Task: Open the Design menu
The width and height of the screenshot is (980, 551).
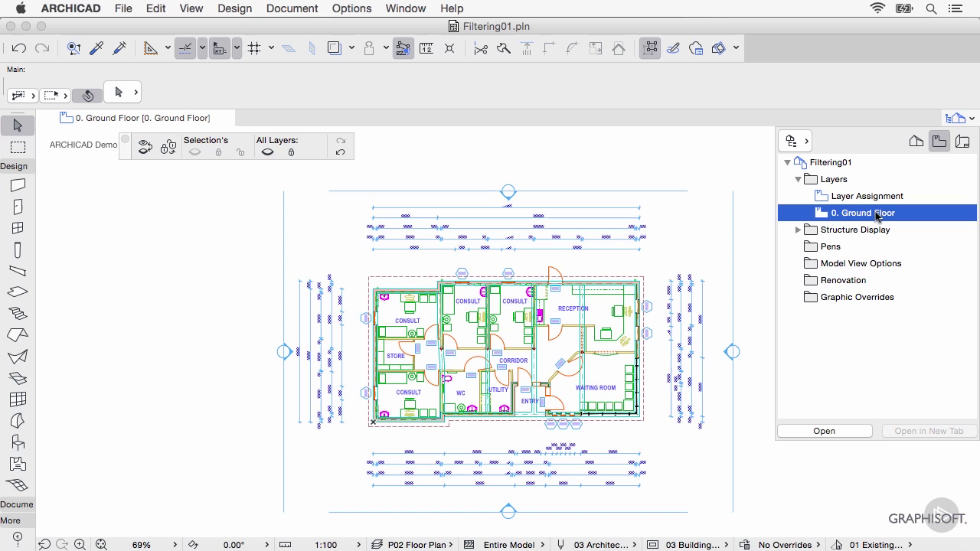Action: [x=234, y=8]
